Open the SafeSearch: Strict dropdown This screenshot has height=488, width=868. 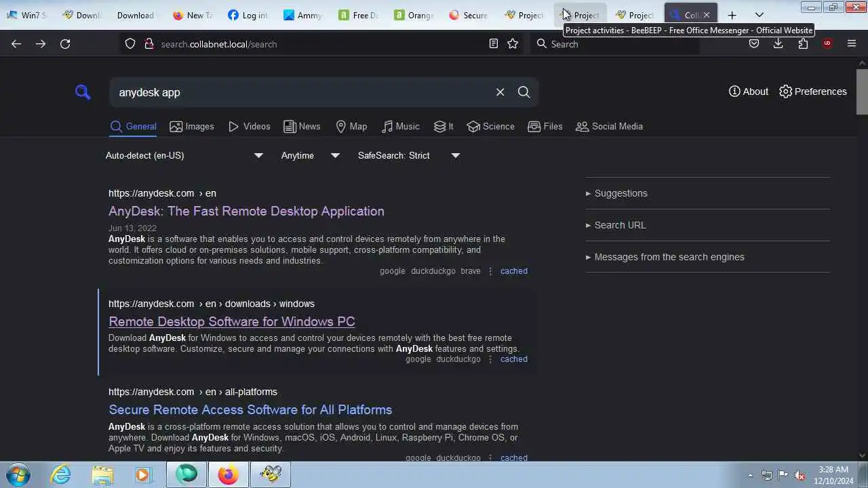[409, 155]
